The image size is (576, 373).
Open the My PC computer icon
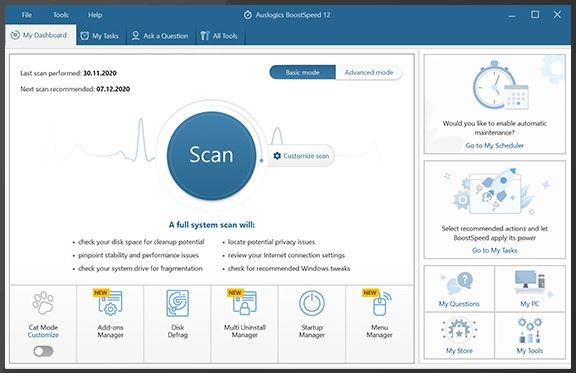[530, 283]
